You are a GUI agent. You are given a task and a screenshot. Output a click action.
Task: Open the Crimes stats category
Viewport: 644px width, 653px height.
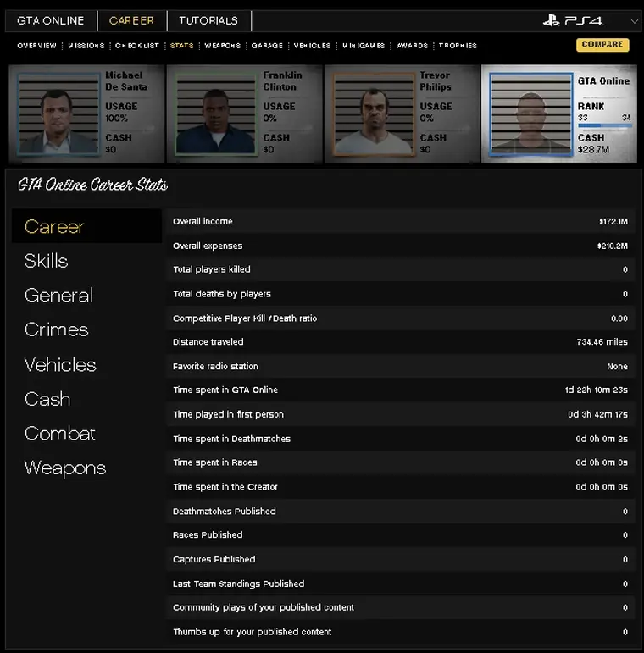(x=56, y=329)
